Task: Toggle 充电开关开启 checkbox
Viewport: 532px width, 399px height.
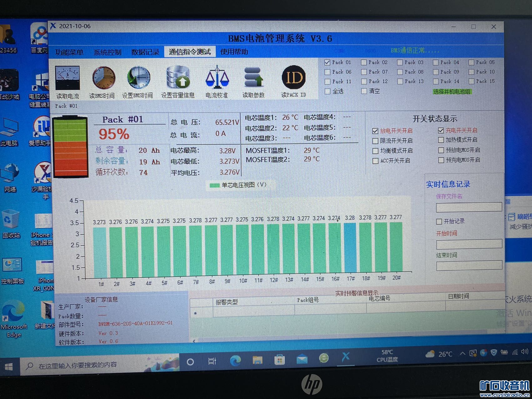Action: click(x=441, y=130)
